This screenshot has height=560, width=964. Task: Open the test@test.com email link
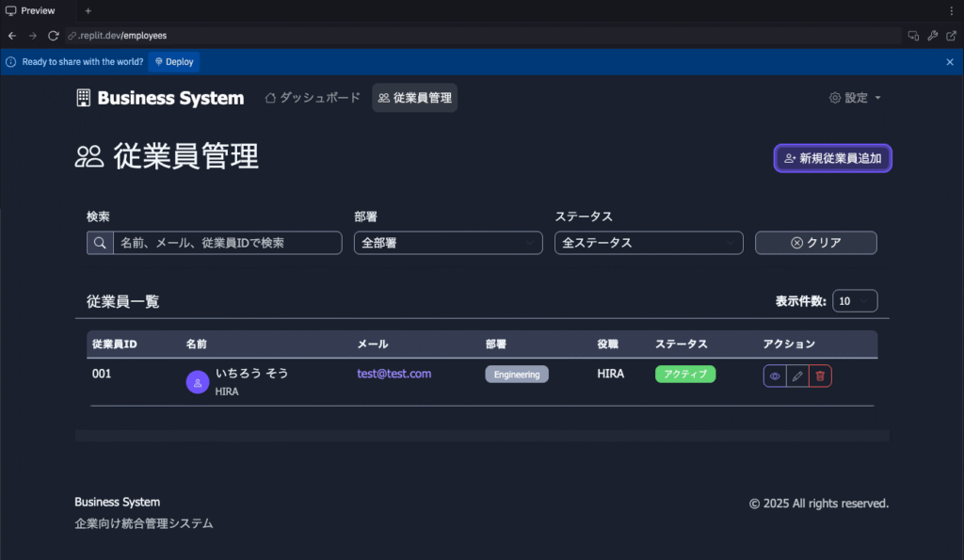pyautogui.click(x=394, y=374)
